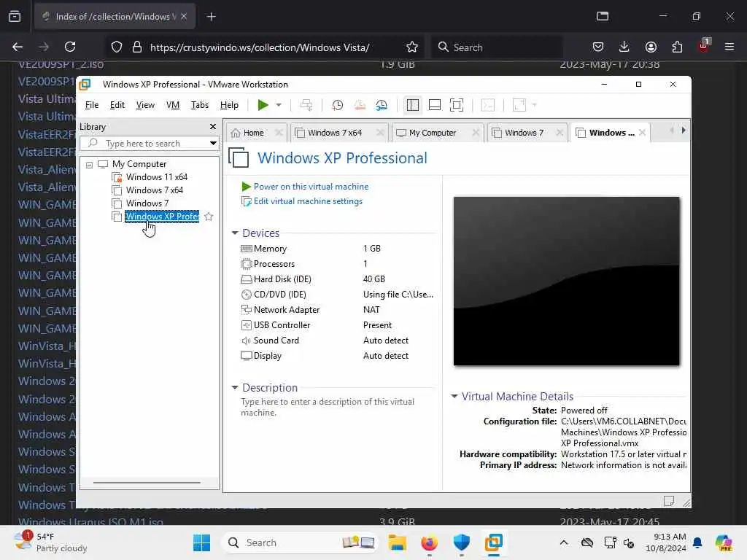
Task: Collapse Virtual Machine Details section
Action: point(454,396)
